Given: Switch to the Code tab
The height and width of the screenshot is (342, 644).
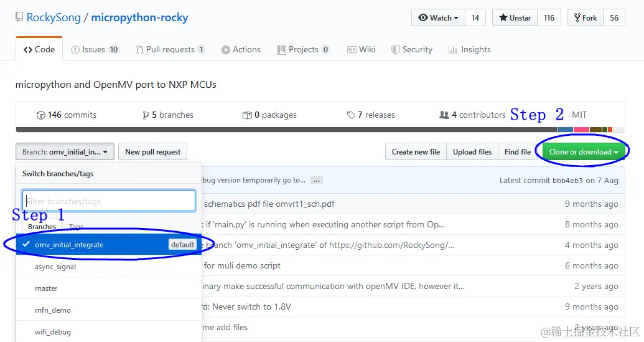Looking at the screenshot, I should pyautogui.click(x=39, y=49).
